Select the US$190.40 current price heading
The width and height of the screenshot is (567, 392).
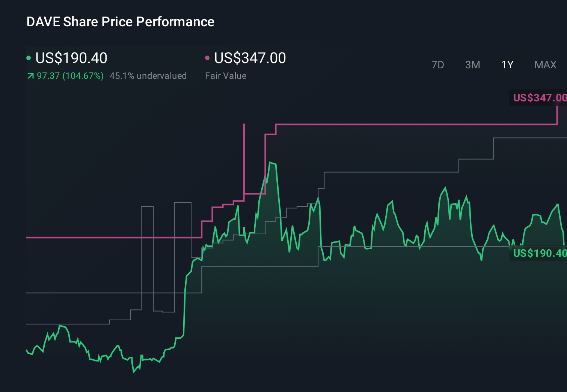[71, 58]
